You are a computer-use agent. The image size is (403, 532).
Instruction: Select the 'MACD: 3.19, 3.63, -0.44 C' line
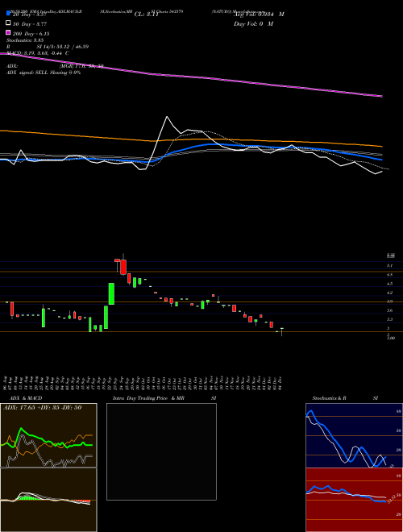click(38, 53)
